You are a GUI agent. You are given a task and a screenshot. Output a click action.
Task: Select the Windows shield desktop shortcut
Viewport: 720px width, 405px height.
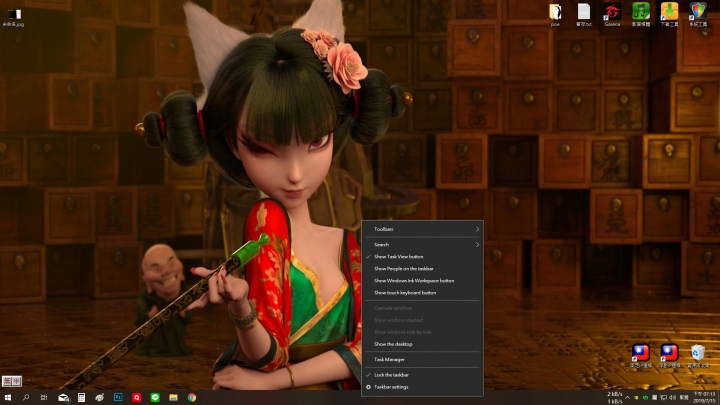pyautogui.click(x=698, y=15)
